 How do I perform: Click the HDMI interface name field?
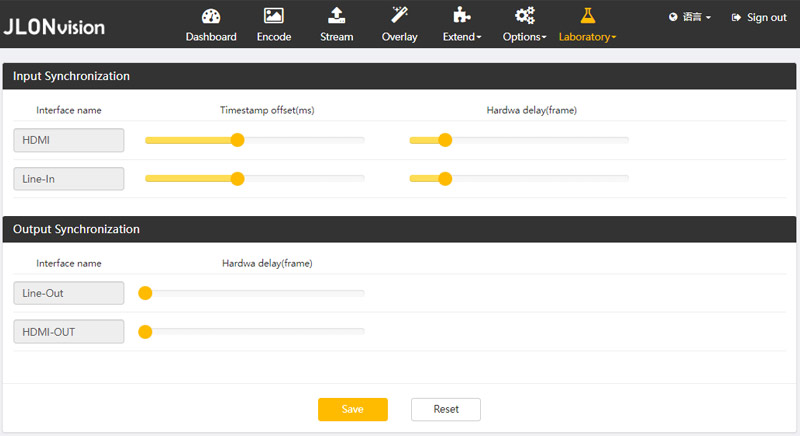(69, 140)
